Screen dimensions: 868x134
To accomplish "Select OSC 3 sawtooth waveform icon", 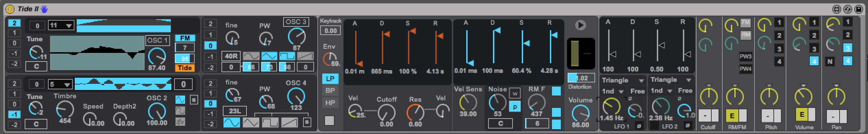I will tap(305, 56).
